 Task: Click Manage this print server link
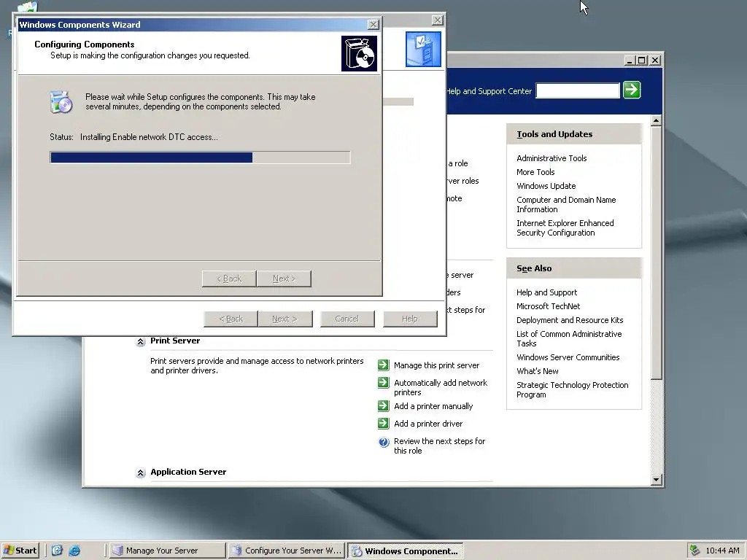[x=436, y=365]
